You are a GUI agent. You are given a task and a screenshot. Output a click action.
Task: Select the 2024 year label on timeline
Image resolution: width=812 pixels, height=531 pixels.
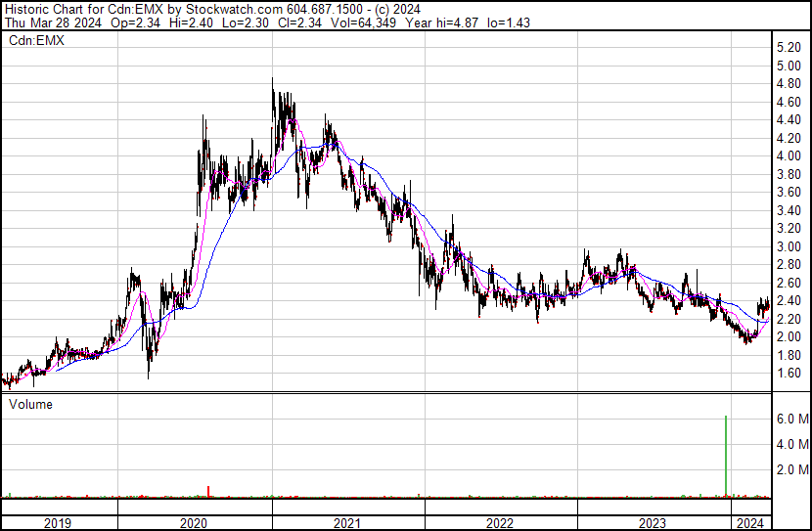point(749,522)
